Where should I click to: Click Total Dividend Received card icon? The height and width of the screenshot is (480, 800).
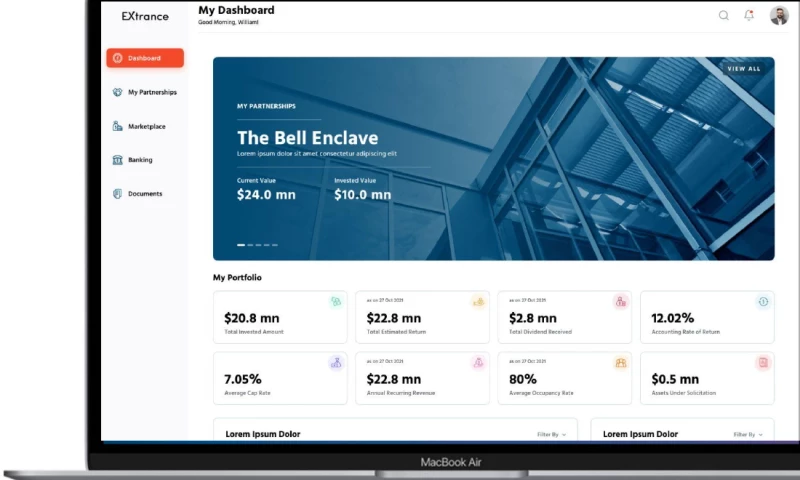coord(620,301)
